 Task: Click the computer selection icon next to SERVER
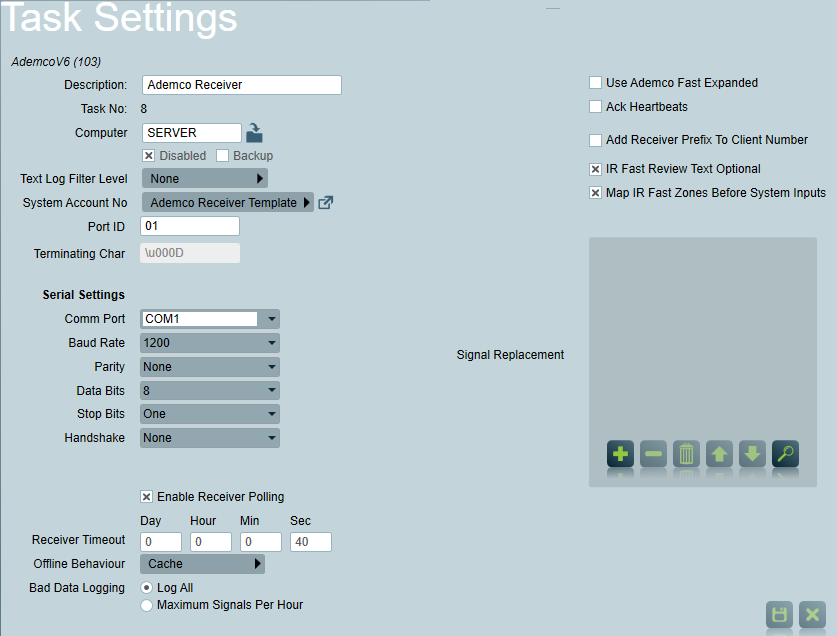coord(254,133)
